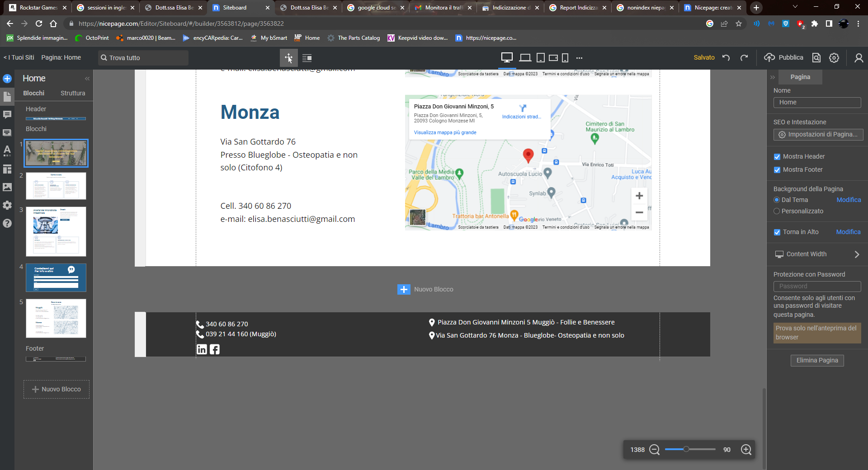868x470 pixels.
Task: Click the Elimina Pagina button
Action: coord(817,360)
